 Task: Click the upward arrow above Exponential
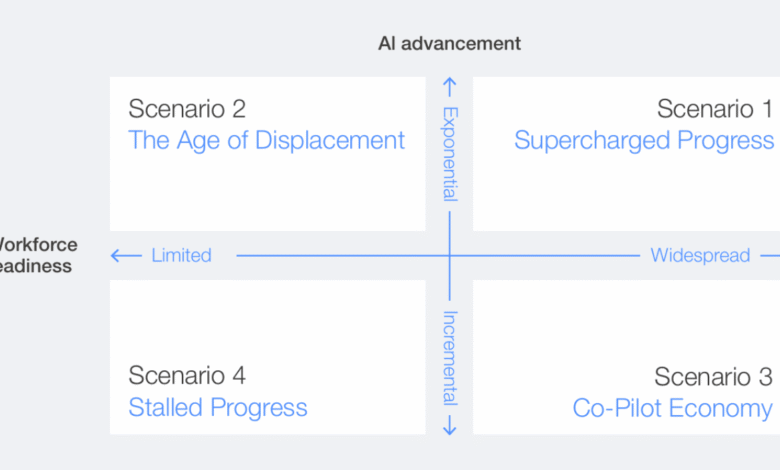click(450, 89)
